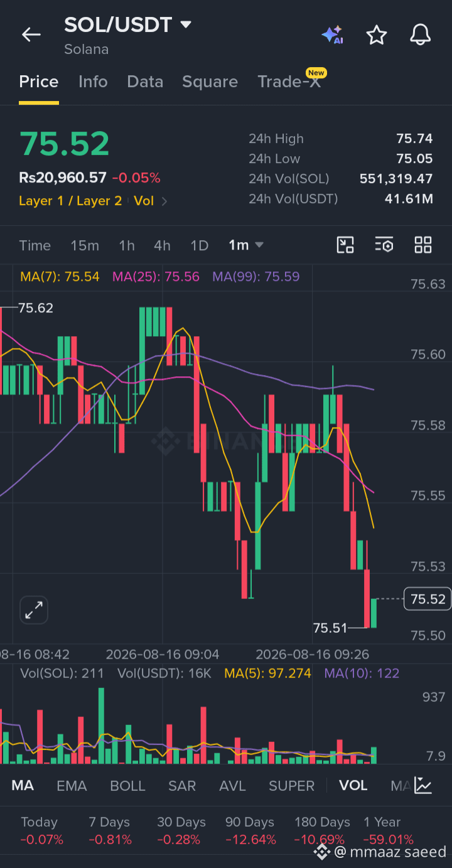Switch to the Data tab
Screen dimensions: 452x868
pos(145,82)
